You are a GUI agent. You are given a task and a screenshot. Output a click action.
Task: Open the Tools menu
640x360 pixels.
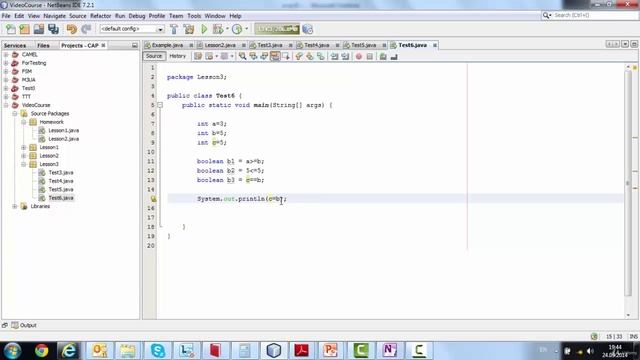(194, 16)
